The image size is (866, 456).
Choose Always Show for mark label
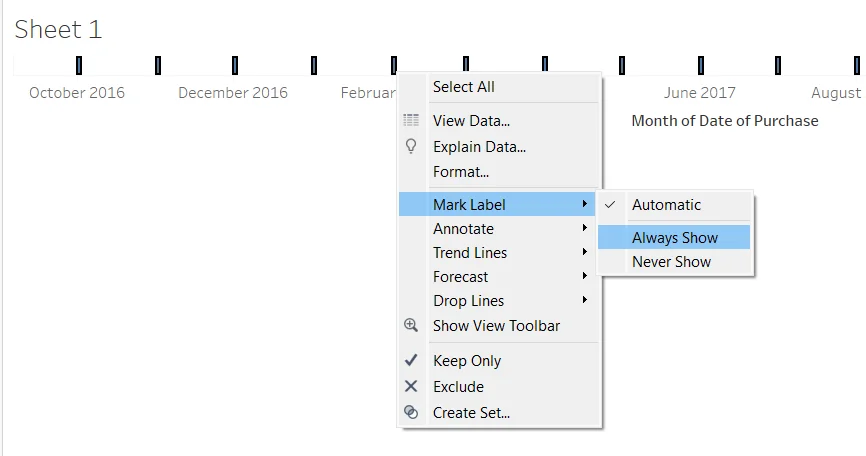pyautogui.click(x=675, y=238)
